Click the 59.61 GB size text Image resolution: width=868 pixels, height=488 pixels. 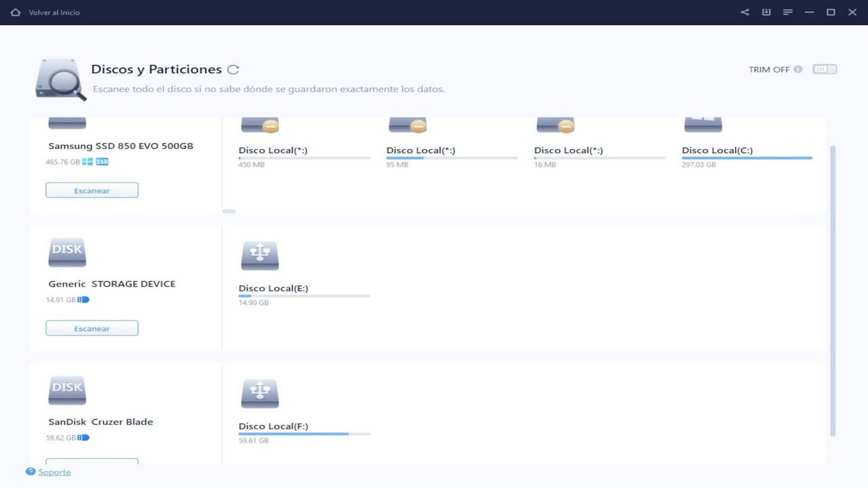coord(254,441)
